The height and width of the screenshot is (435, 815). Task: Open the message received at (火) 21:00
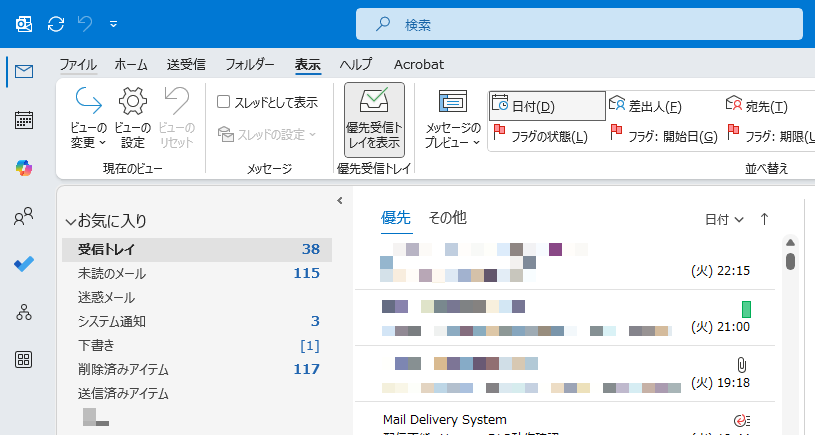point(565,318)
